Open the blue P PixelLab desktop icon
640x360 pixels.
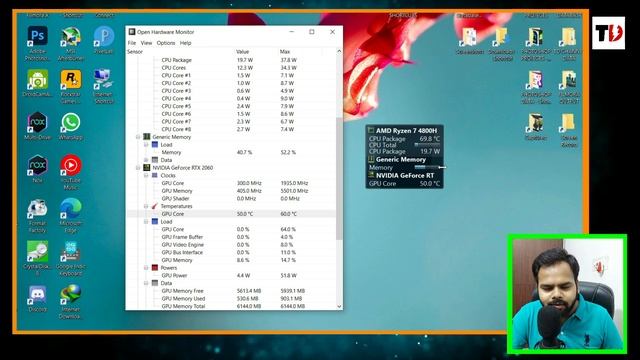pos(104,37)
